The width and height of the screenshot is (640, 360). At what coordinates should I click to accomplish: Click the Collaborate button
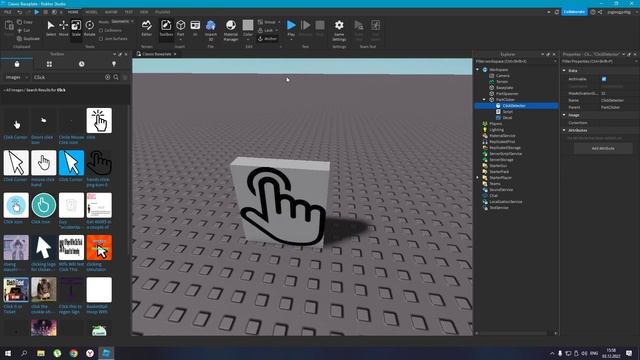(x=574, y=12)
